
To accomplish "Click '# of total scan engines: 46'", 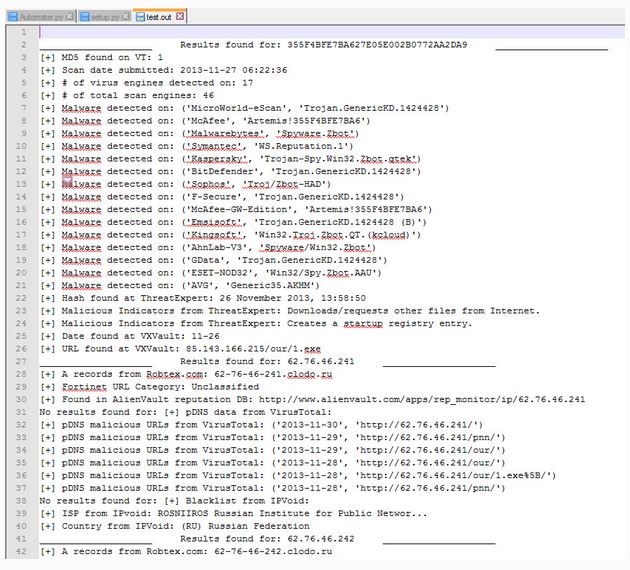I will point(127,95).
